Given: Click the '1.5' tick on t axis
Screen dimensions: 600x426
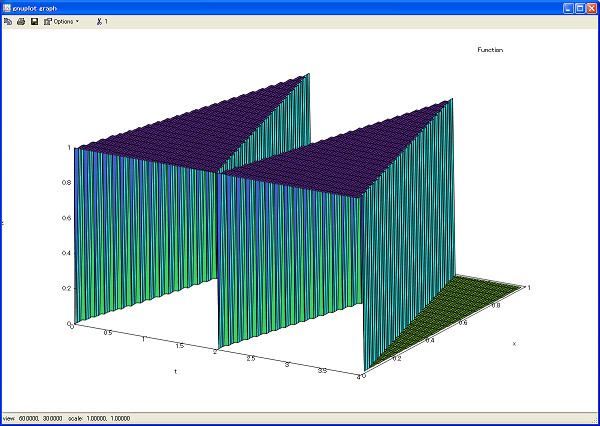Looking at the screenshot, I should point(179,346).
